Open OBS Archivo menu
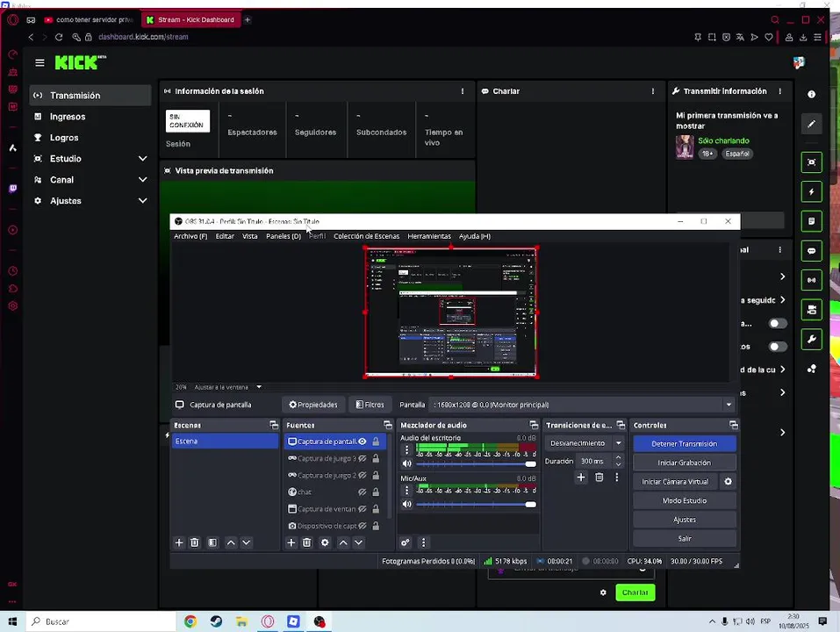Viewport: 840px width, 632px height. (190, 236)
